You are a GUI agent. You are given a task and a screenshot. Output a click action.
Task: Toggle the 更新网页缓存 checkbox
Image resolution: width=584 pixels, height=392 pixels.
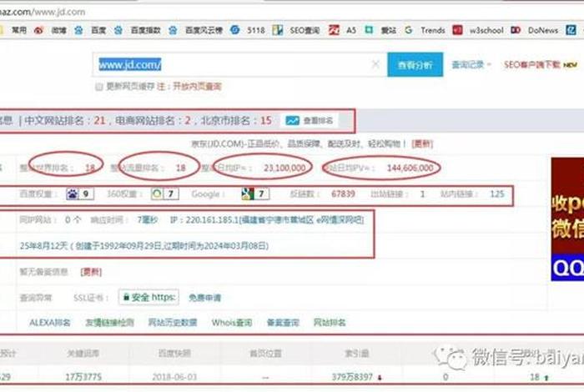point(98,87)
